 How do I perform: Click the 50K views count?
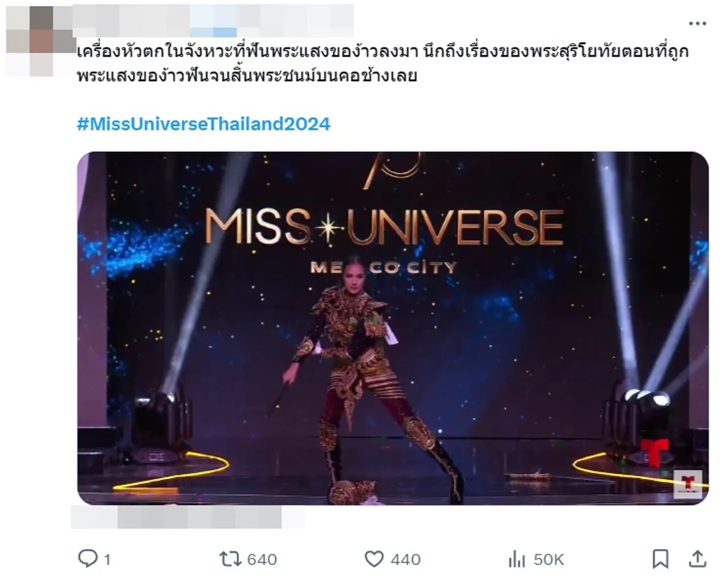point(548,559)
